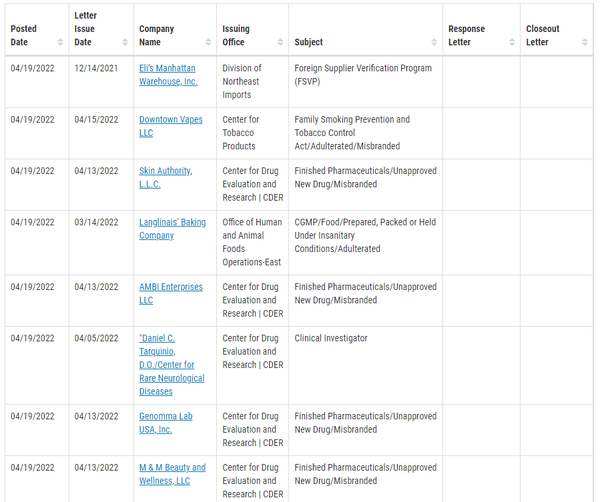The width and height of the screenshot is (600, 502).
Task: Sort by Company Name arrows icon
Action: pyautogui.click(x=208, y=42)
